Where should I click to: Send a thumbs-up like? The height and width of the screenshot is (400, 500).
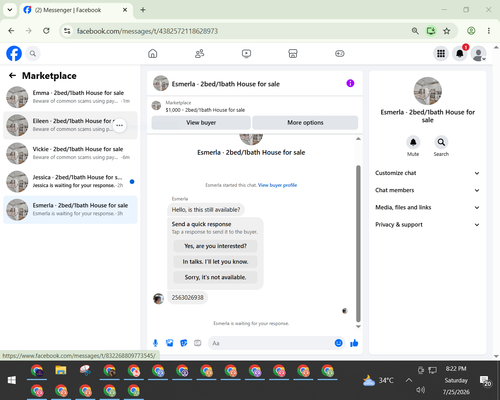[x=354, y=343]
